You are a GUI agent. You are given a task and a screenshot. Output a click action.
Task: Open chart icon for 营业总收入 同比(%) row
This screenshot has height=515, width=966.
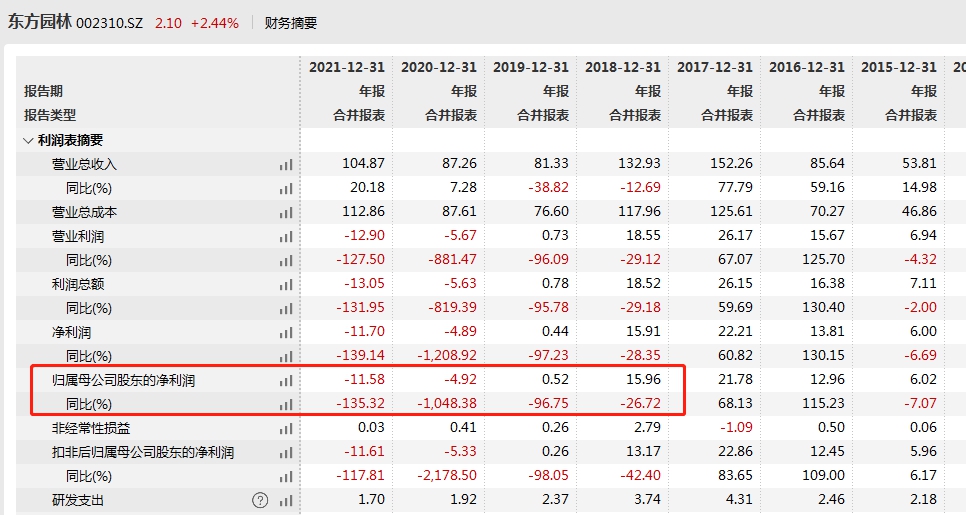coord(285,189)
